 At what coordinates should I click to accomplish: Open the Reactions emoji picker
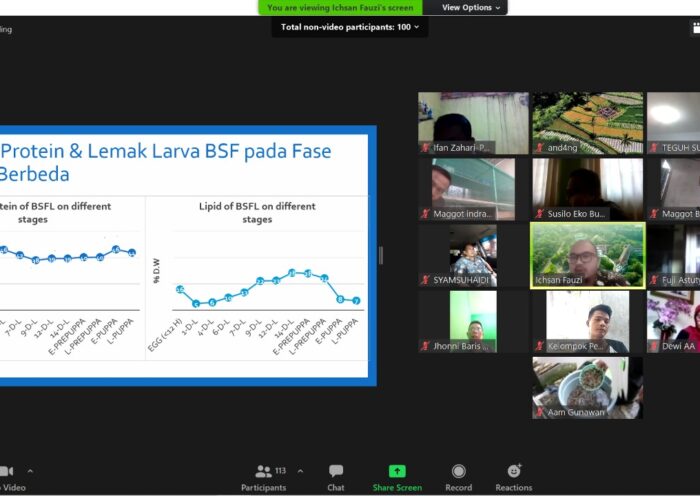(x=514, y=471)
